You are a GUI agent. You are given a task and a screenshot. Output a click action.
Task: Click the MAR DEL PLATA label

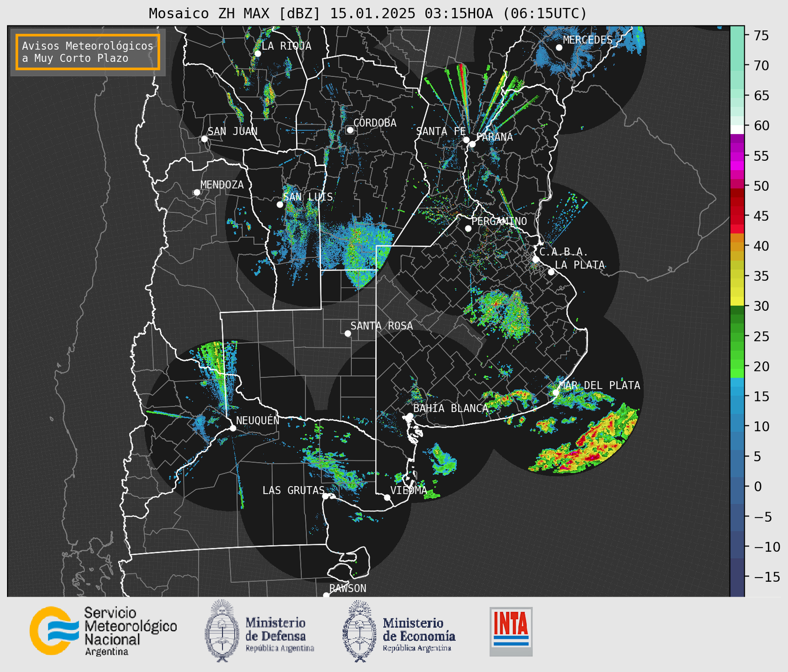pos(599,385)
